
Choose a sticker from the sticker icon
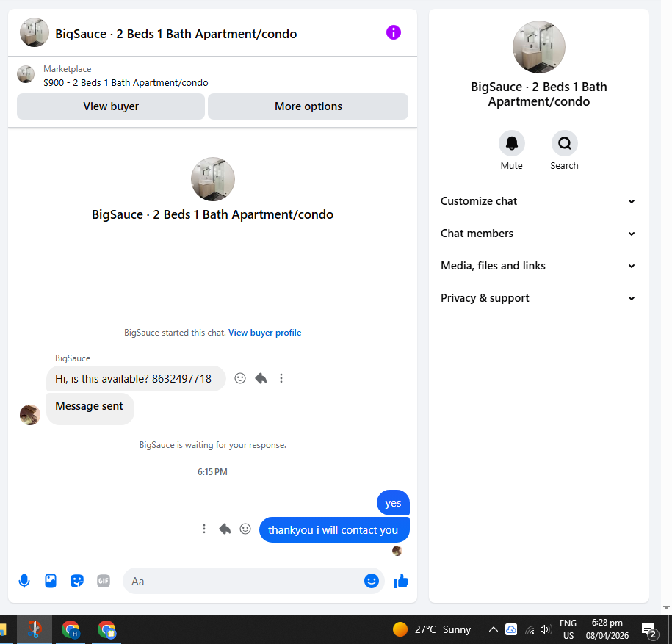[77, 581]
